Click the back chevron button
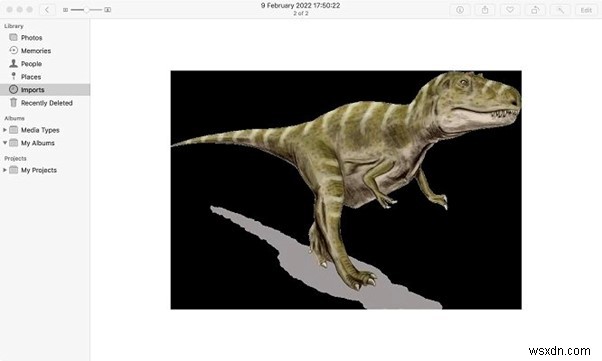The width and height of the screenshot is (602, 361). (x=47, y=10)
